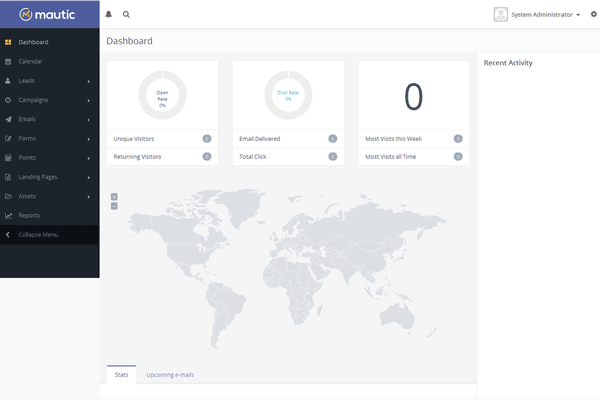Expand the Campaigns submenu arrow
The image size is (600, 400).
(89, 100)
